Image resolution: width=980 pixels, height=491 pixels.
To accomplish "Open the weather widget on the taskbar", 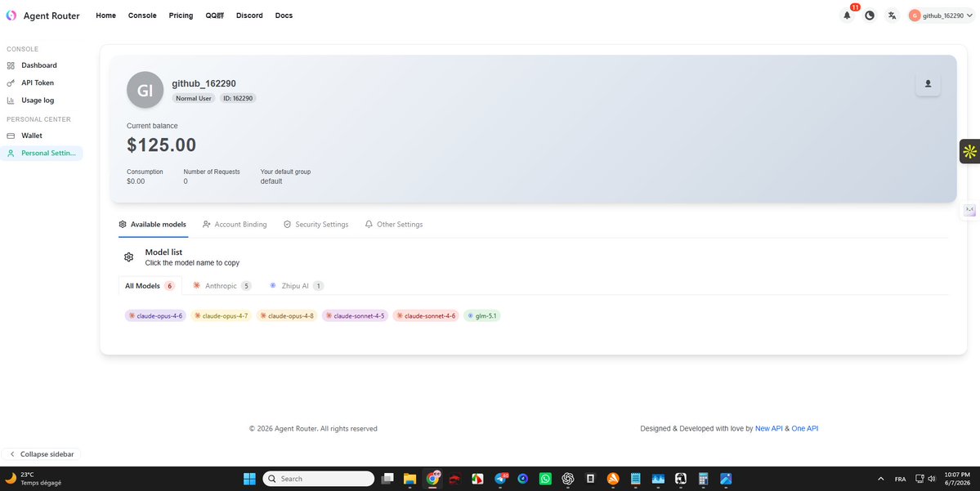I will pyautogui.click(x=35, y=479).
